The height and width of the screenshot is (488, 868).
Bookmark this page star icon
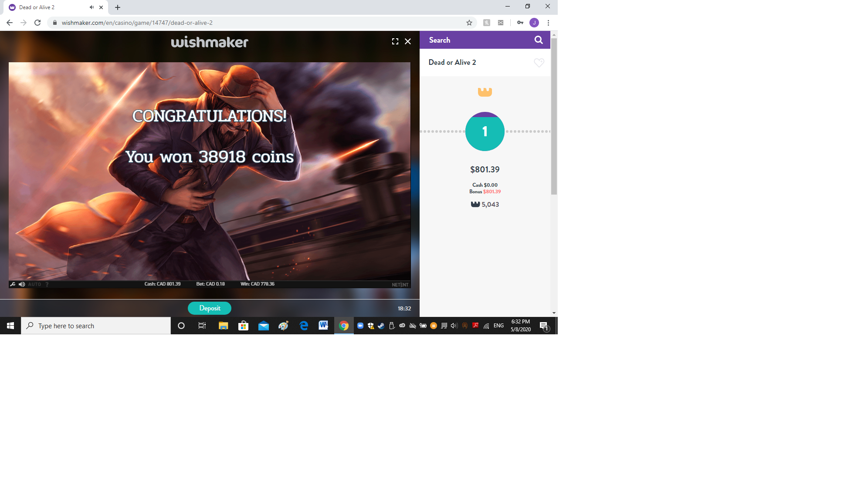click(x=469, y=23)
